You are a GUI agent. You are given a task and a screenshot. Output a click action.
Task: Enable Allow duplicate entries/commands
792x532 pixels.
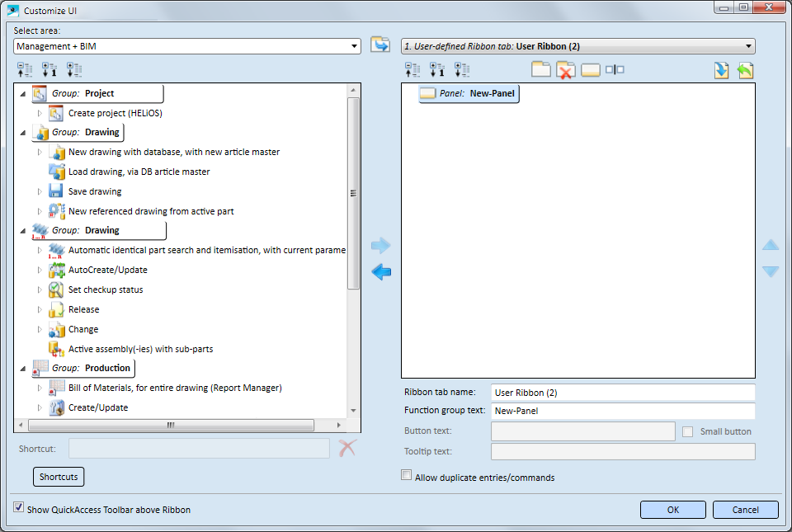click(406, 475)
